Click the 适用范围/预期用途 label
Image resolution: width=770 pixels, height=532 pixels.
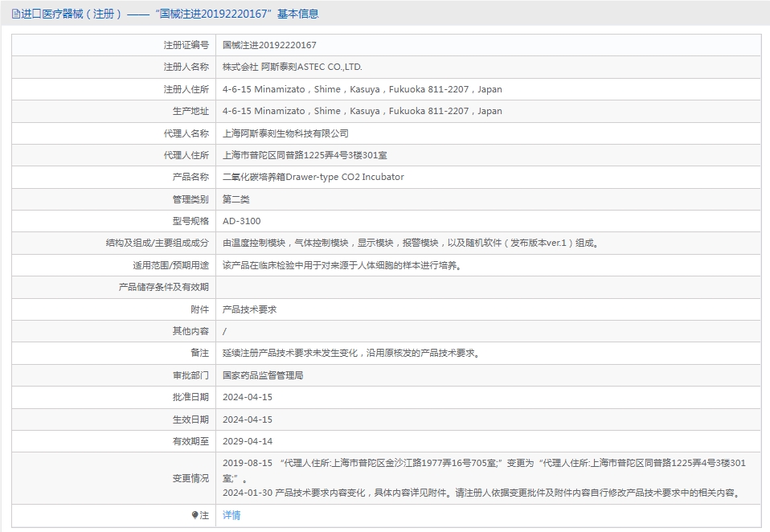tap(170, 265)
